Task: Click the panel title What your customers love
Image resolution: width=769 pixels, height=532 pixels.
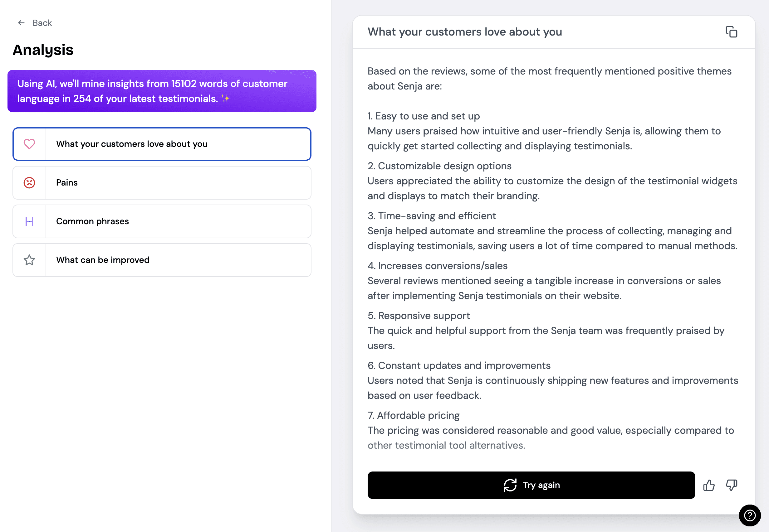Action: 465,32
